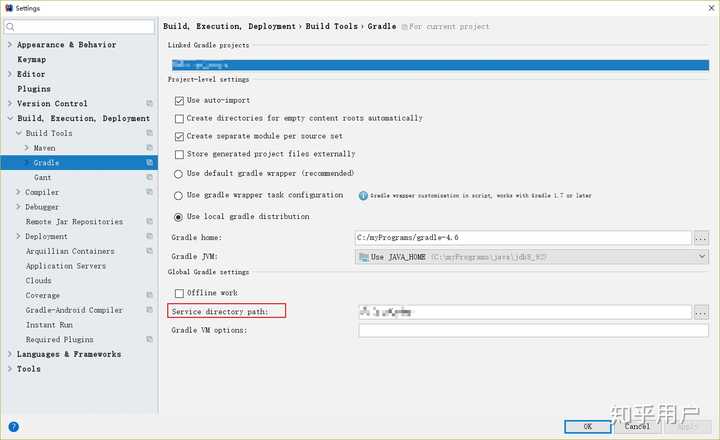Image resolution: width=720 pixels, height=440 pixels.
Task: Select the highlighted linked Gradle project row
Action: [440, 65]
